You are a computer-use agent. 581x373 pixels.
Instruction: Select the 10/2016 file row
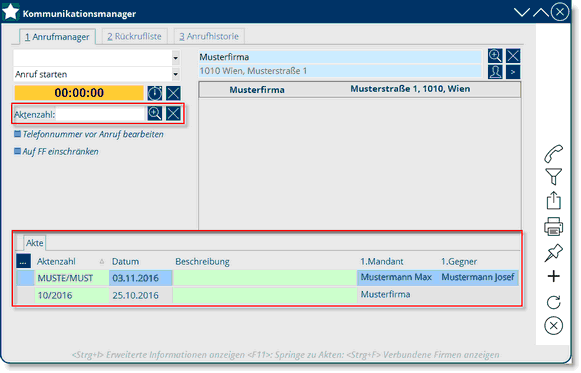coord(268,295)
